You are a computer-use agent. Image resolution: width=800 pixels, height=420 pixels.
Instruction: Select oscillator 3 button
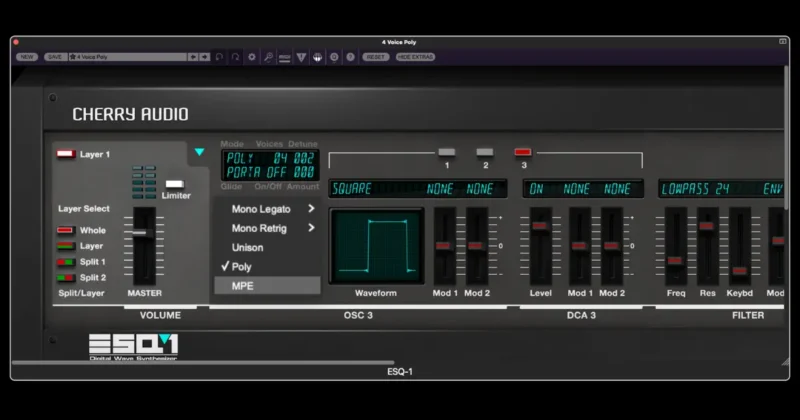coord(523,152)
